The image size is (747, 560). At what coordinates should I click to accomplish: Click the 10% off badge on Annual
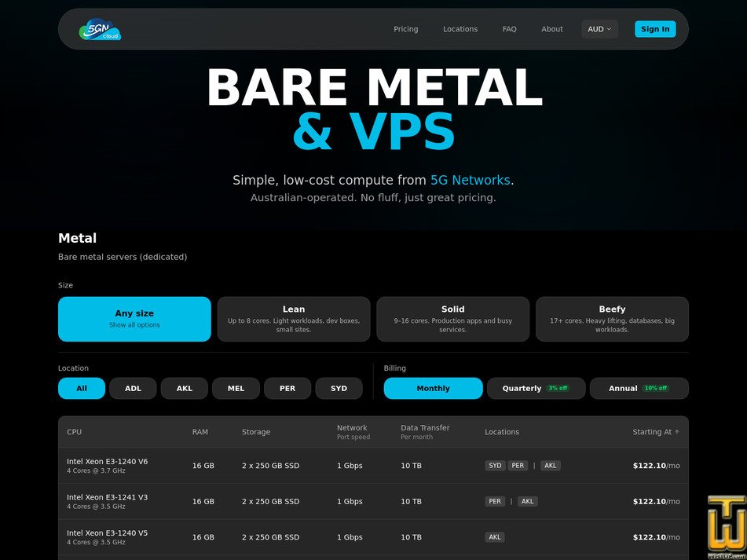(656, 388)
